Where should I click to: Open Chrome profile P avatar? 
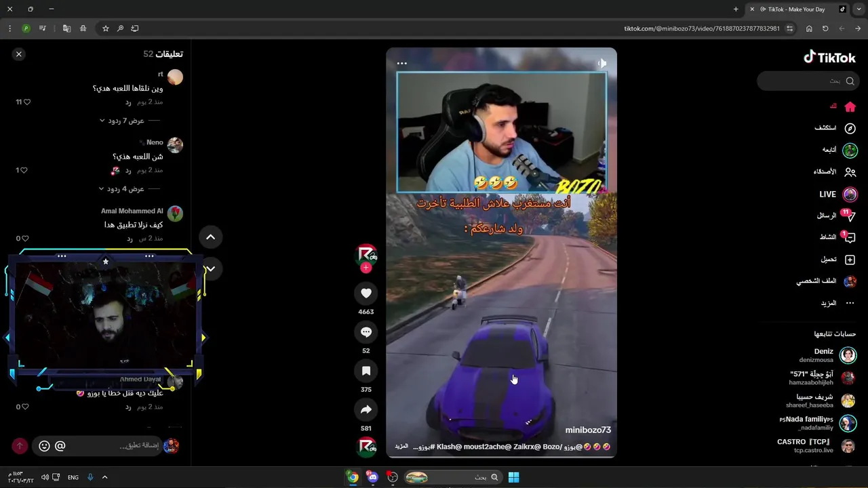(26, 28)
